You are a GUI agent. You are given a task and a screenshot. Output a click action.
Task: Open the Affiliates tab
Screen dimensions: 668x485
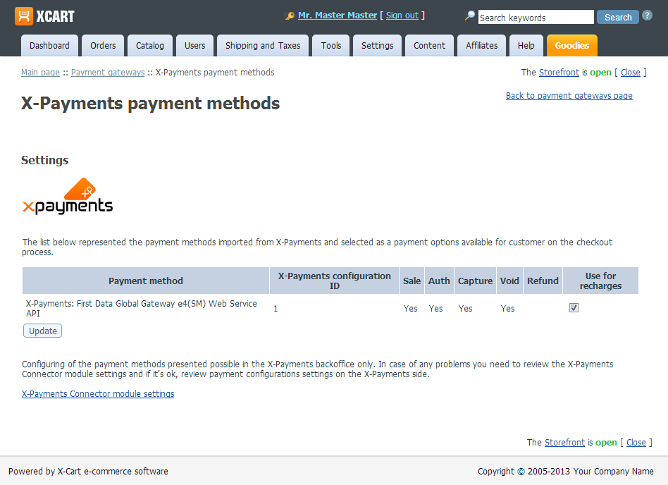tap(481, 46)
